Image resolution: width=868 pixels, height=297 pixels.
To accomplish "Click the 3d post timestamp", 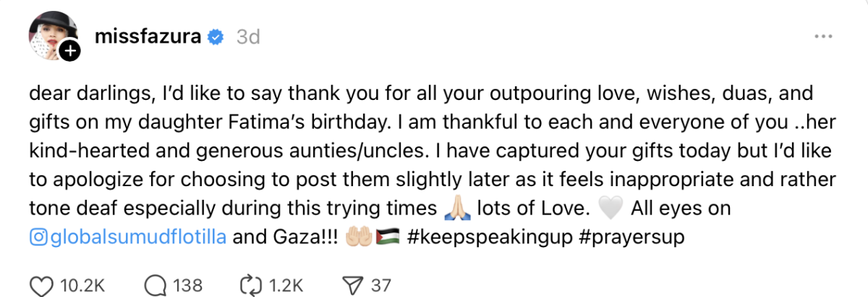I will pyautogui.click(x=248, y=37).
